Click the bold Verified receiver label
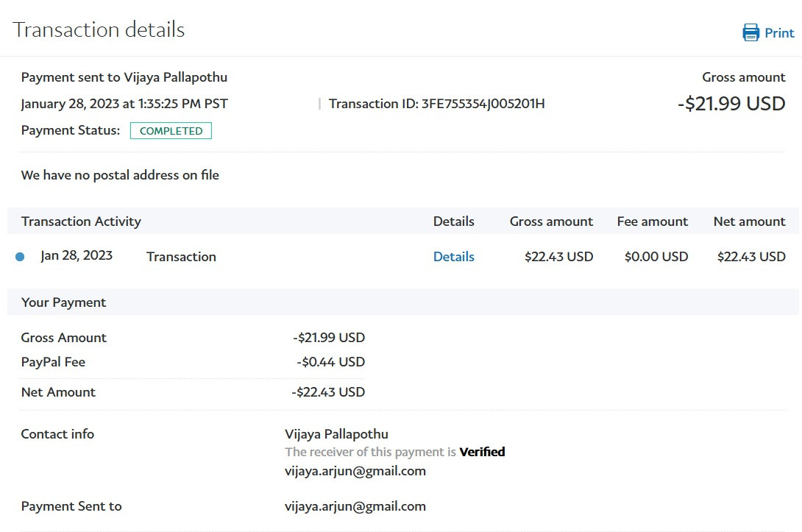Screen dimensions: 802x532 pyautogui.click(x=482, y=452)
